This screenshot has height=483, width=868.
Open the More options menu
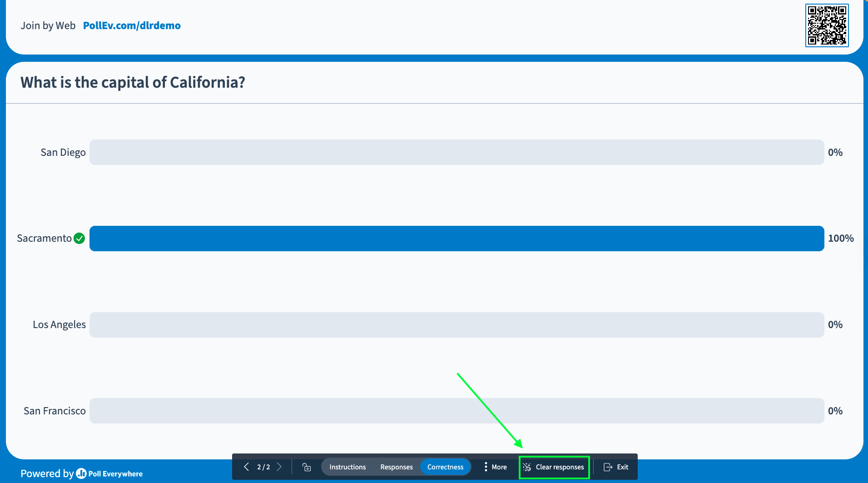[495, 467]
